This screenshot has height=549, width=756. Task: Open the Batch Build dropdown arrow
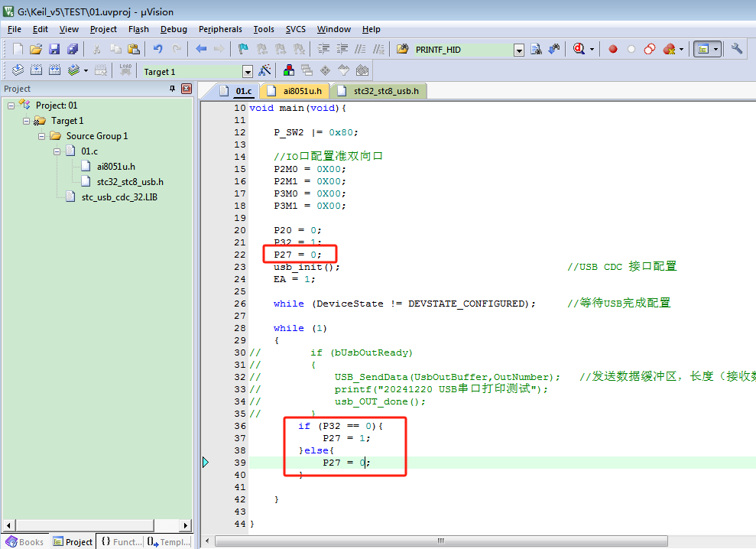click(86, 70)
